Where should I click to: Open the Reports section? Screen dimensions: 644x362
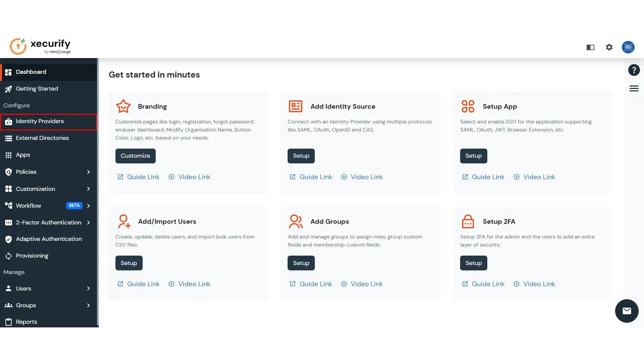click(26, 321)
